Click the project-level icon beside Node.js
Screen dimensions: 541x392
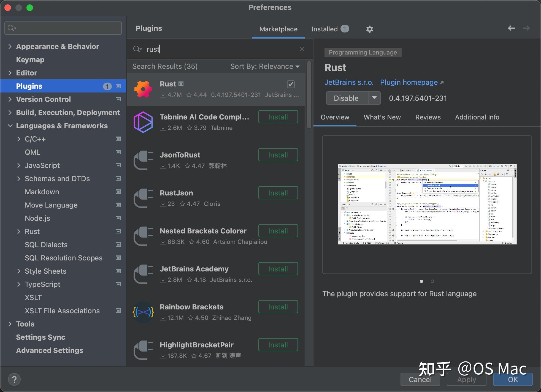coord(118,218)
